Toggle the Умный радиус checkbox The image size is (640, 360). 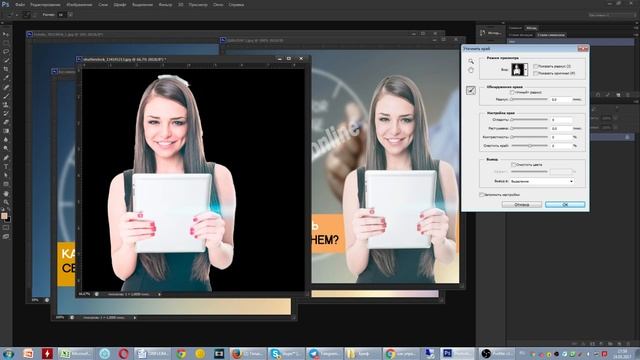512,93
